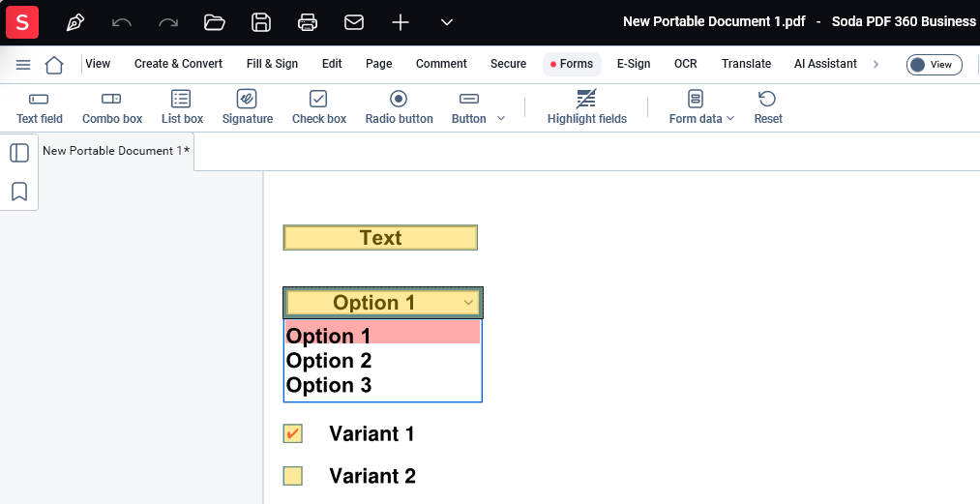This screenshot has width=980, height=504.
Task: Open the E-Sign tab
Action: tap(634, 64)
